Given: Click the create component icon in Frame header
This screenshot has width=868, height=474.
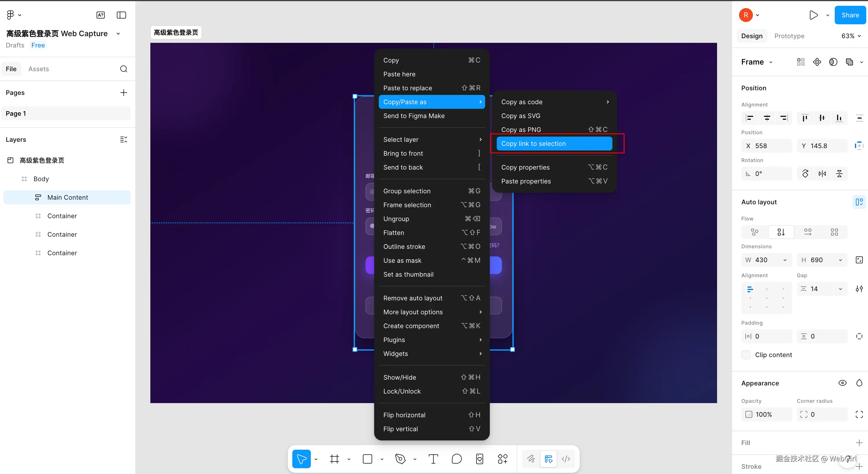Looking at the screenshot, I should (817, 62).
